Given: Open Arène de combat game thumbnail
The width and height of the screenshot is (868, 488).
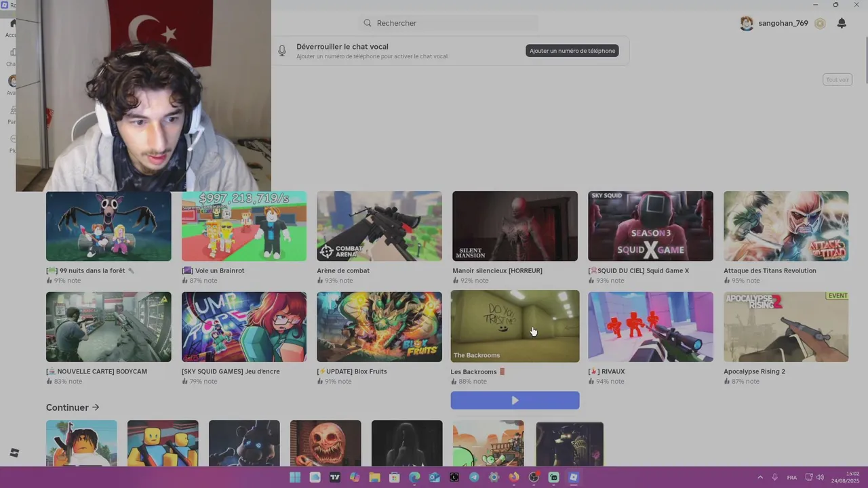Looking at the screenshot, I should pos(379,226).
